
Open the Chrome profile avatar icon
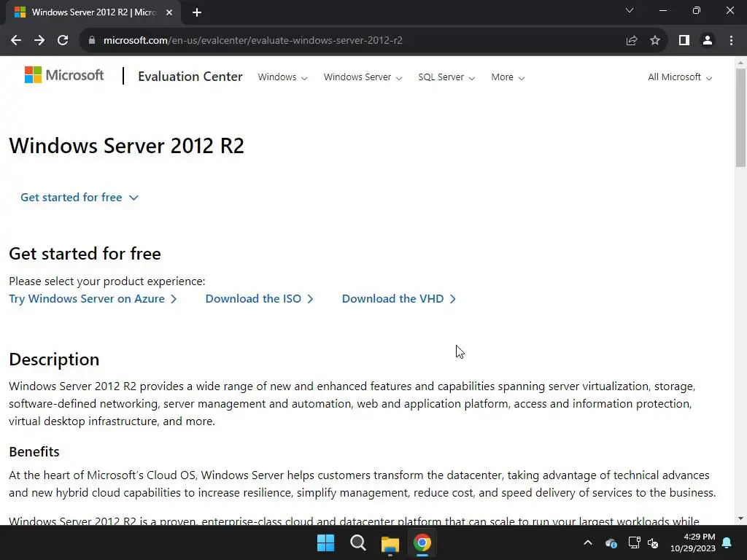[x=708, y=41]
